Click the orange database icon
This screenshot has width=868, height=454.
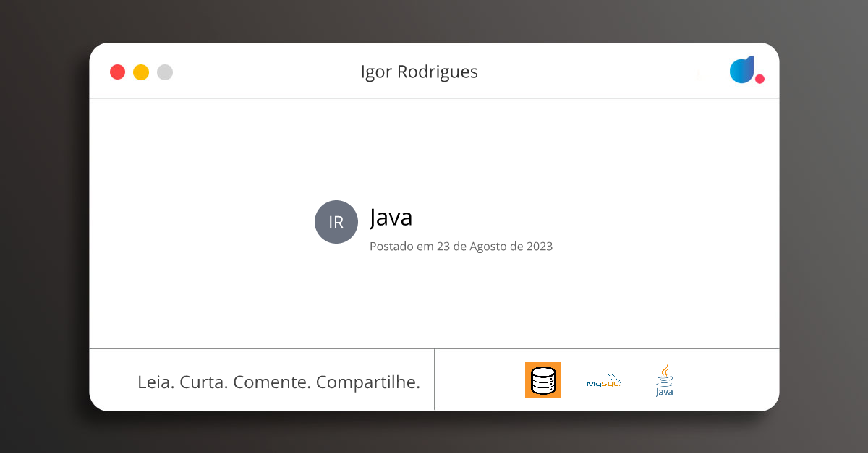[543, 380]
